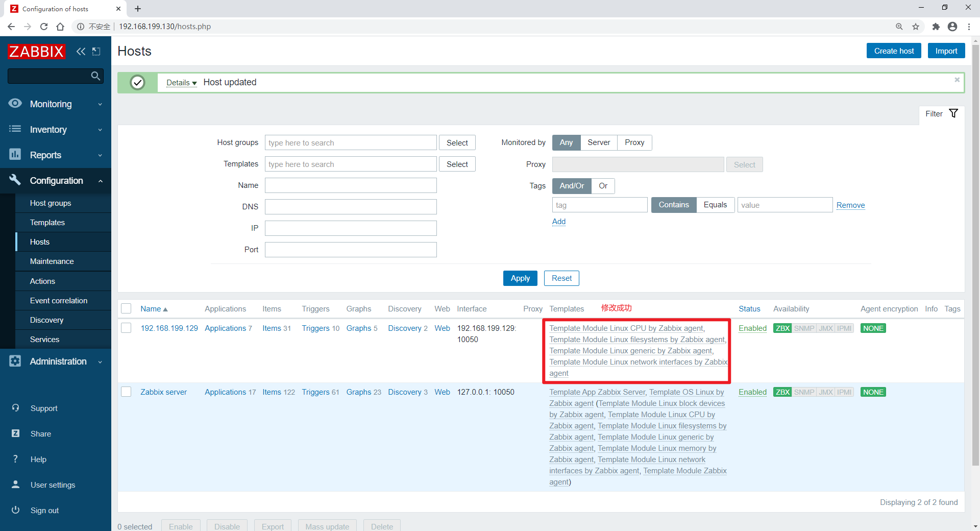
Task: Click the Monitoring eye icon
Action: [x=15, y=103]
